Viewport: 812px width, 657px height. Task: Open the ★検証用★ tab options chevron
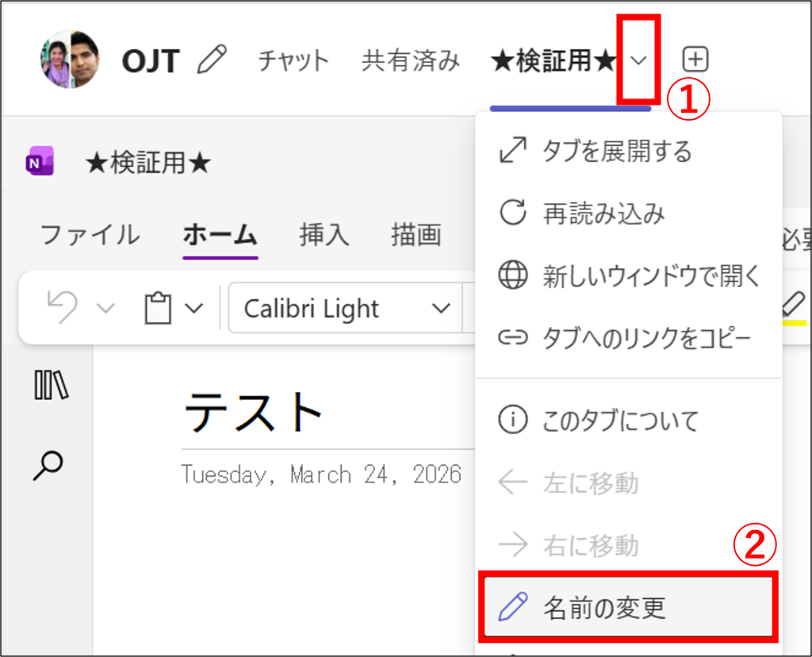click(x=639, y=60)
